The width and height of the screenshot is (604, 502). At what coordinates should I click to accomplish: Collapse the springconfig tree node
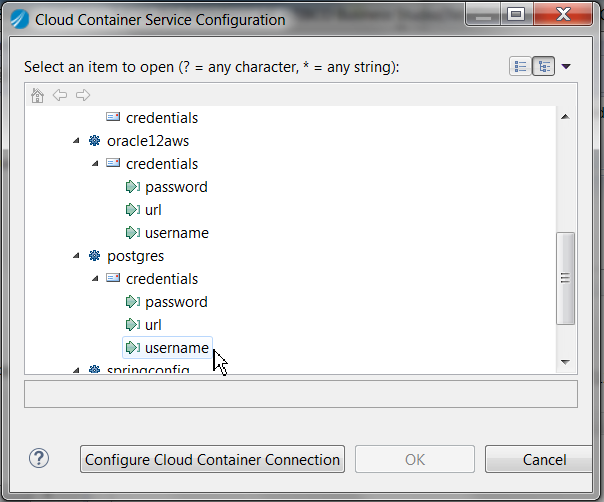click(76, 370)
